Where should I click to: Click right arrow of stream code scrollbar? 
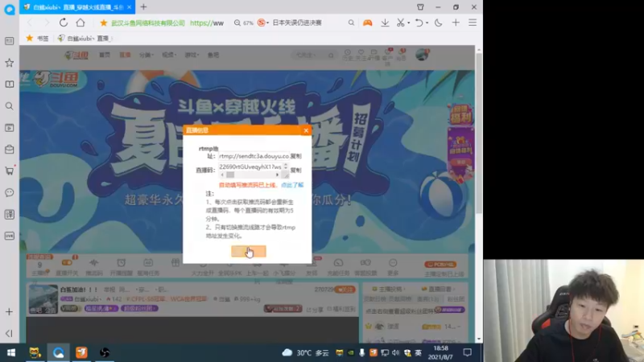pyautogui.click(x=277, y=175)
